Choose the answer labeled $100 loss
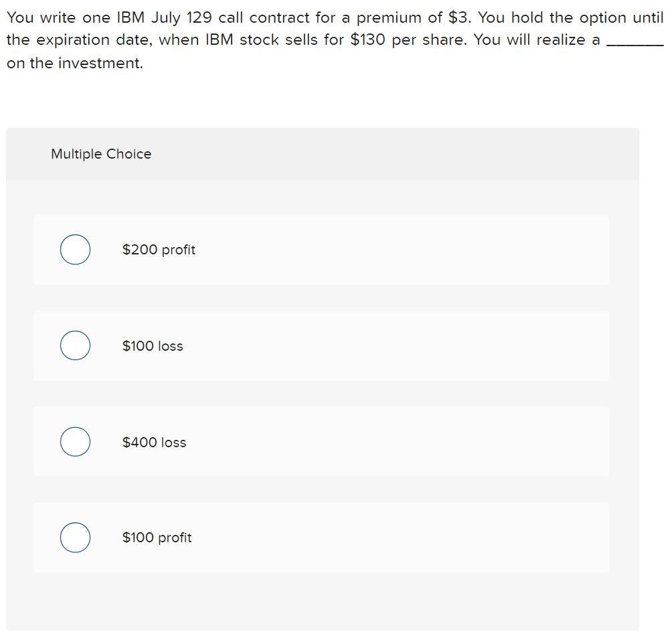This screenshot has height=638, width=672. tap(153, 345)
